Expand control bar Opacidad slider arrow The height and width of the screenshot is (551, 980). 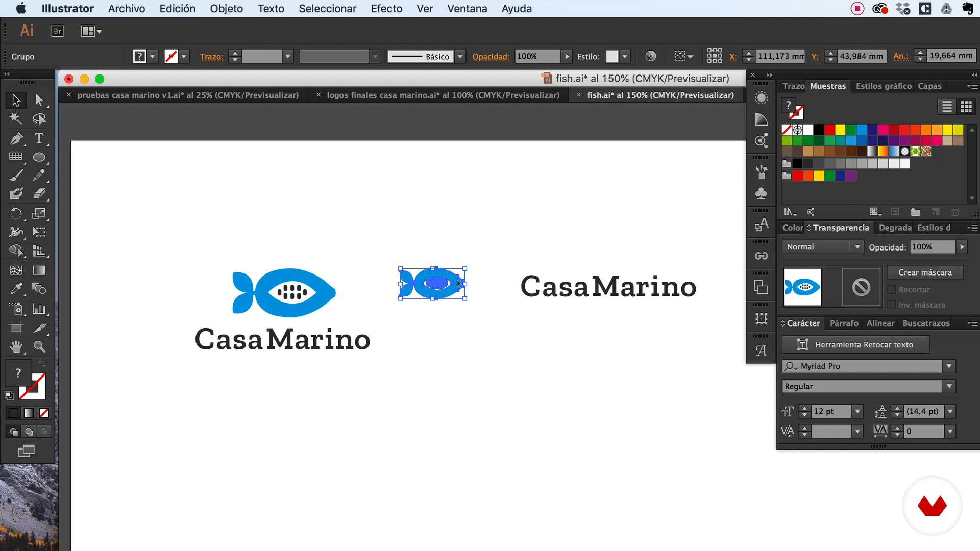point(567,56)
